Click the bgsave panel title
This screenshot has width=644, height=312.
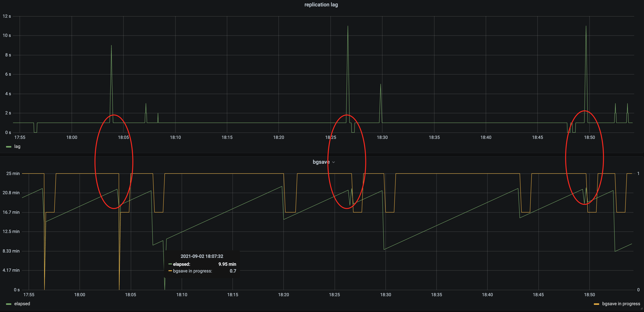[x=321, y=162]
